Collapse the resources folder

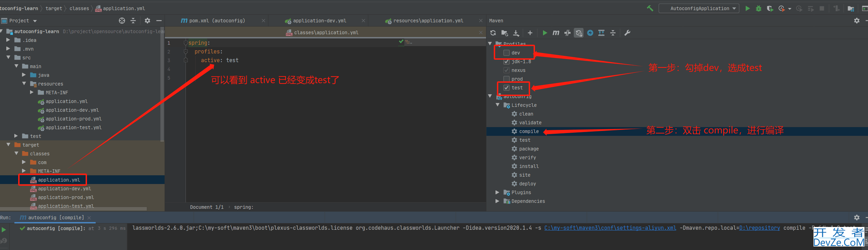pos(24,84)
